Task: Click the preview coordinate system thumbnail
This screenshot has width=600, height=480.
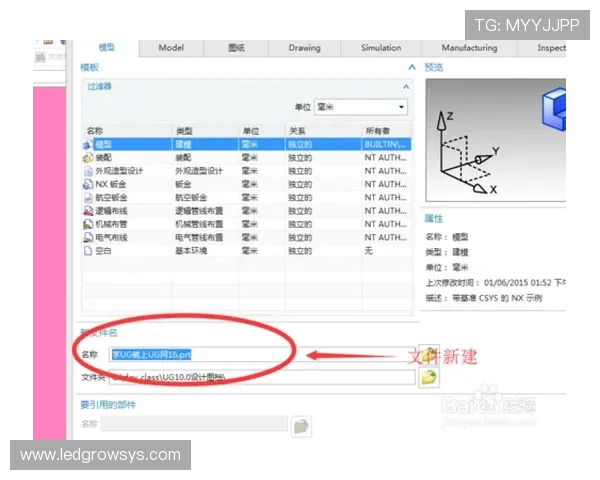Action: pos(496,140)
